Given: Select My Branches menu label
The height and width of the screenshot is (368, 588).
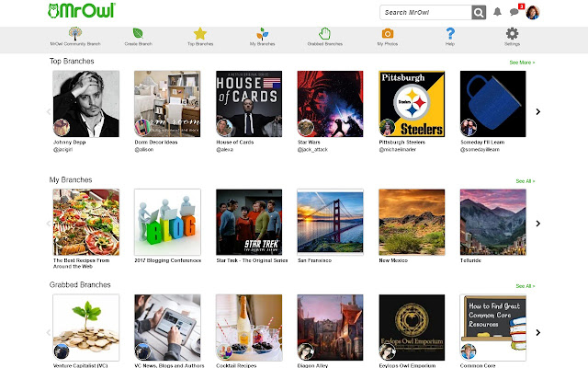Looking at the screenshot, I should [x=262, y=44].
